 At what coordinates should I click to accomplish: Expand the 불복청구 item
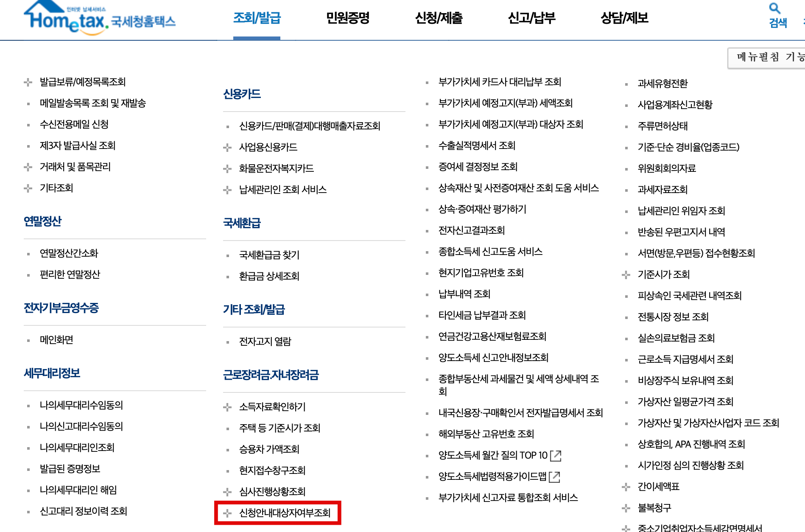pyautogui.click(x=626, y=508)
